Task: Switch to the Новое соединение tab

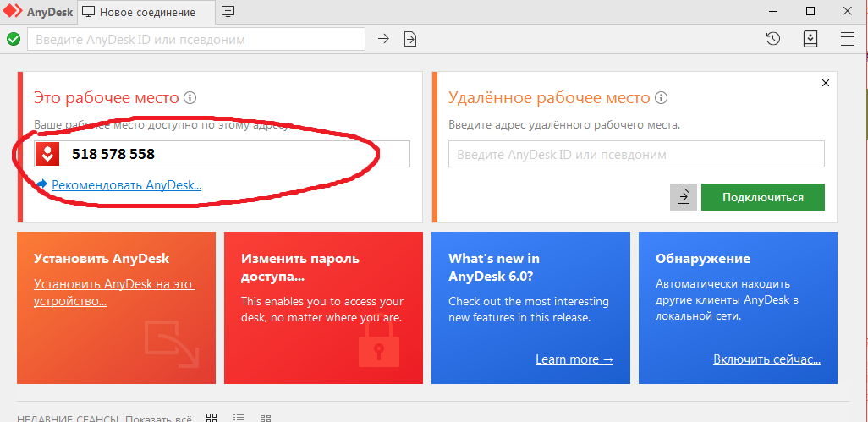Action: tap(147, 12)
